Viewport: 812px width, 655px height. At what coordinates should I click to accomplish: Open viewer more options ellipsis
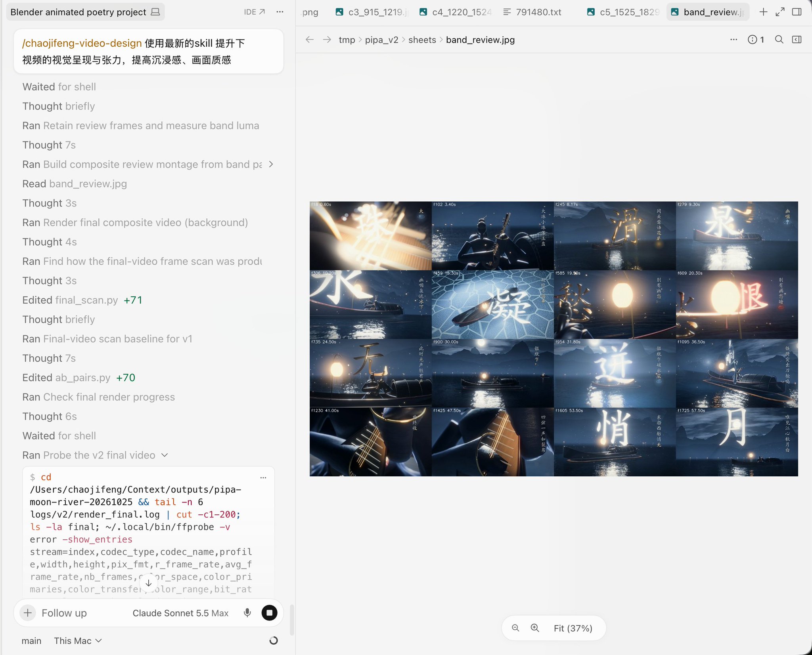733,40
